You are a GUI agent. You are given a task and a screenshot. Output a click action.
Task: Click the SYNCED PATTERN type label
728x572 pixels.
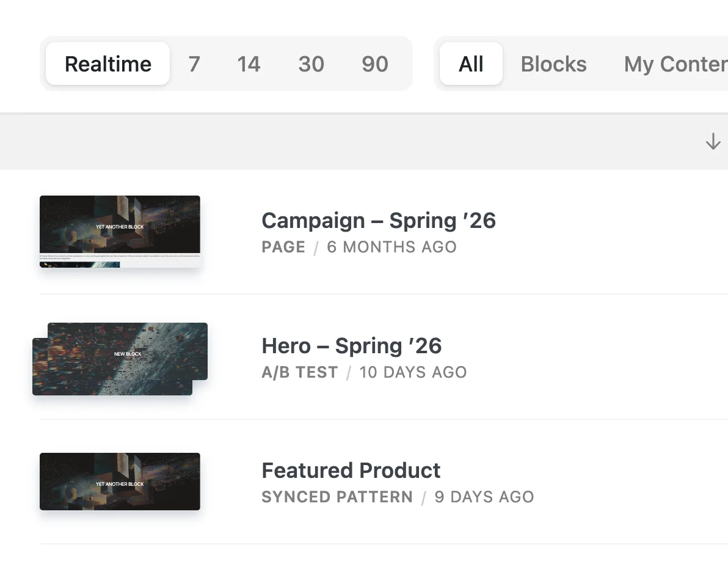[337, 497]
